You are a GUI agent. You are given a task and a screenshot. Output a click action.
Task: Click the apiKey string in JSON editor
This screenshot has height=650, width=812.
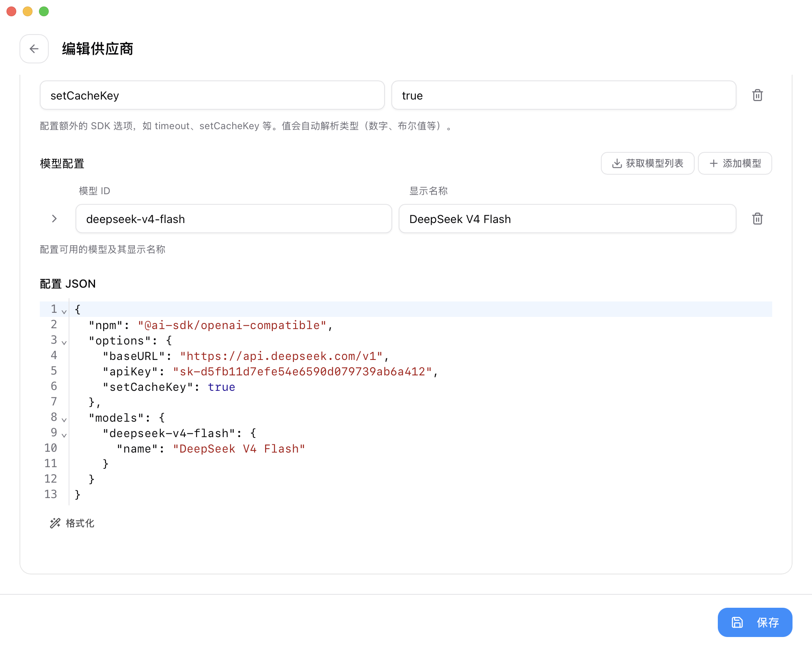pyautogui.click(x=302, y=372)
